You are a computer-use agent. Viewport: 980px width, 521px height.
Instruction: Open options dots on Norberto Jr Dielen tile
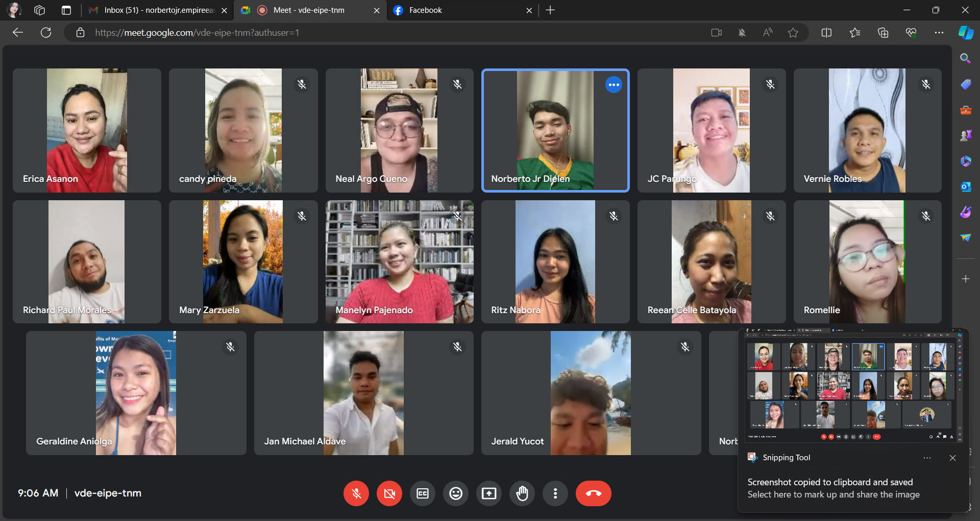tap(614, 85)
